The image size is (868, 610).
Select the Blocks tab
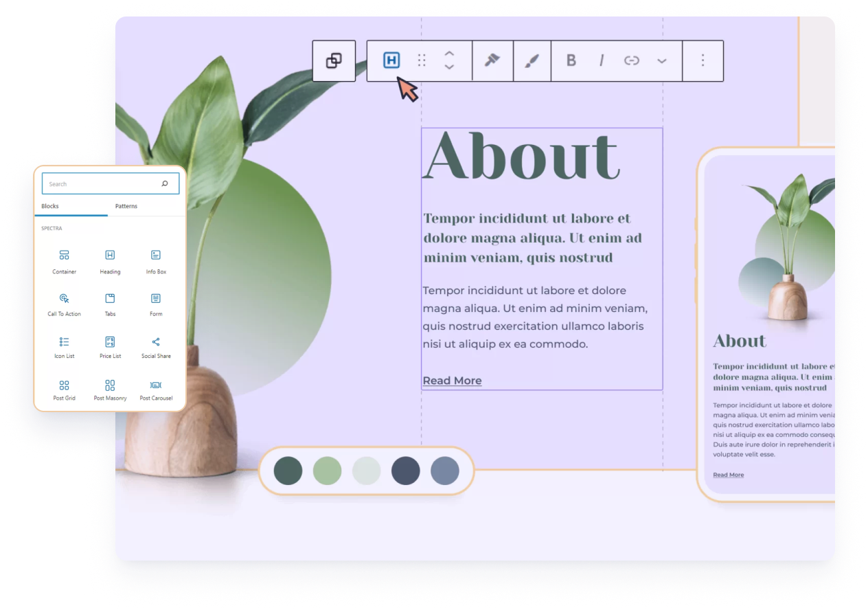pos(50,206)
